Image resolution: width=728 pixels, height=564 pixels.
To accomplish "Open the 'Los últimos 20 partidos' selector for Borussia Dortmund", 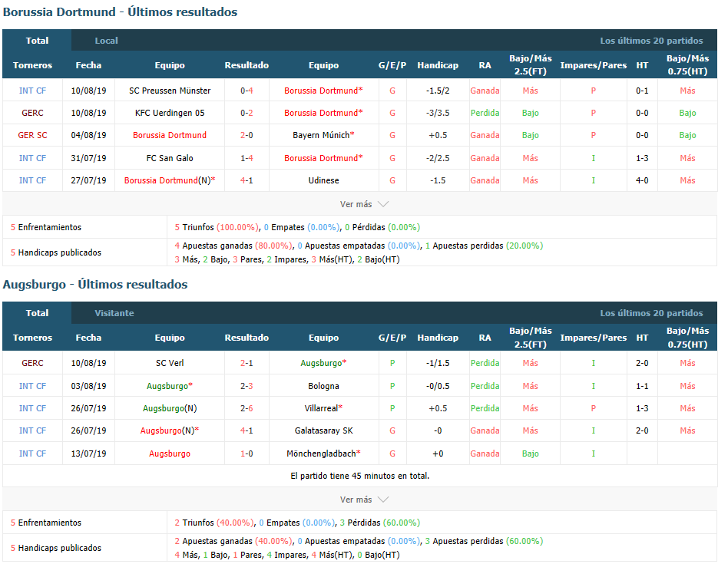I will [x=651, y=41].
